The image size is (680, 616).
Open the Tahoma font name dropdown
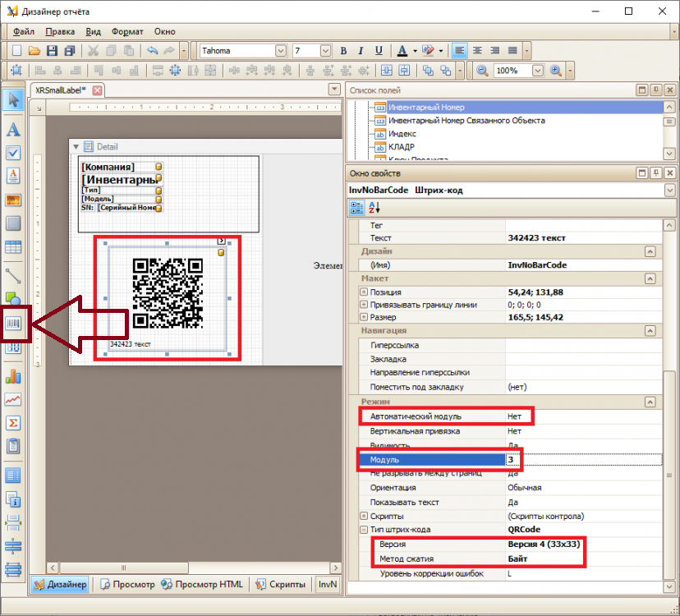click(281, 51)
